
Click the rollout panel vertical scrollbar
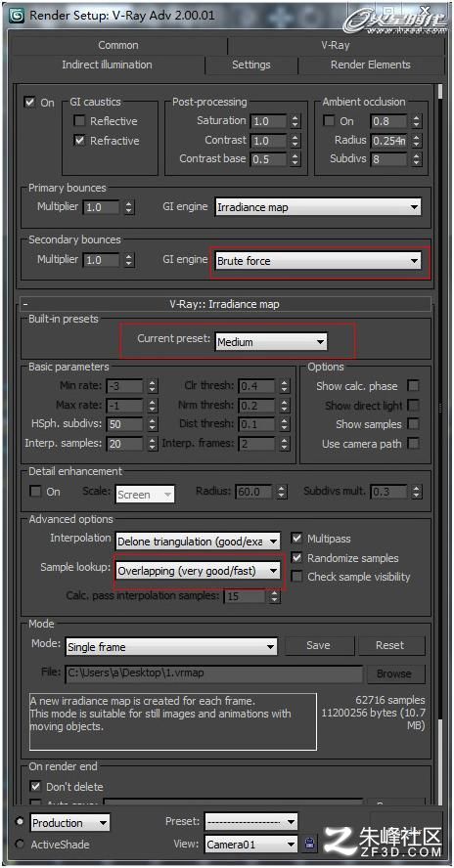439,443
